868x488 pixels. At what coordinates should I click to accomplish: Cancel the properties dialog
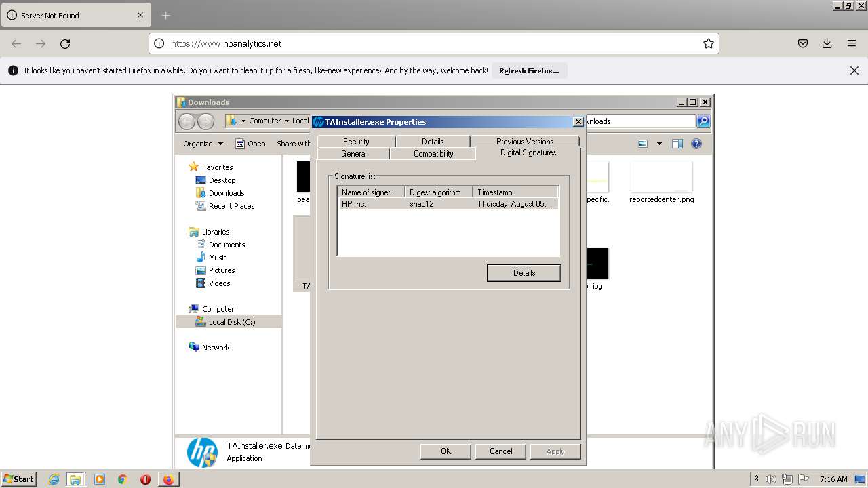coord(501,451)
